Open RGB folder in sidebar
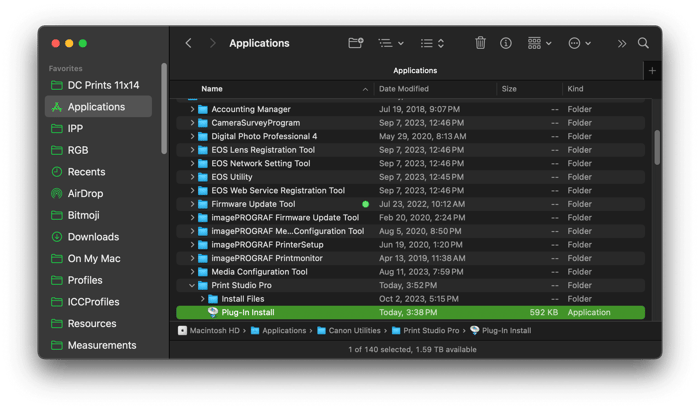The image size is (700, 409). (98, 150)
